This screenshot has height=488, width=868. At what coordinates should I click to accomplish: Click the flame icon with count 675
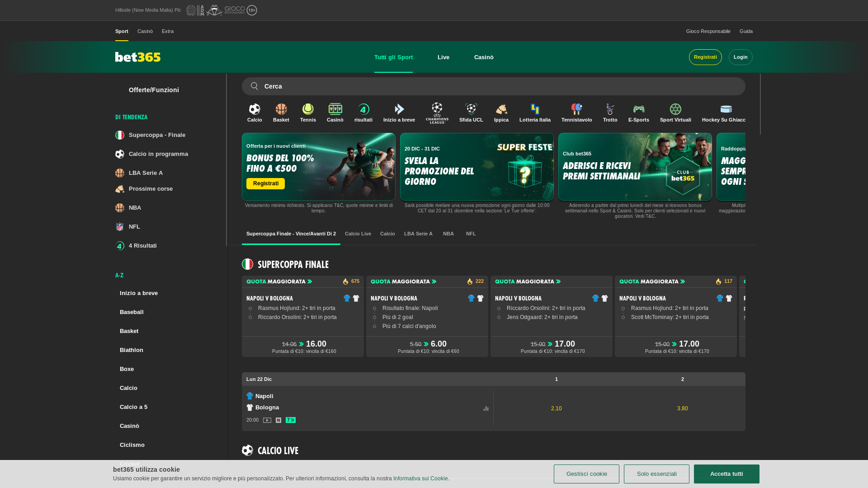click(345, 282)
